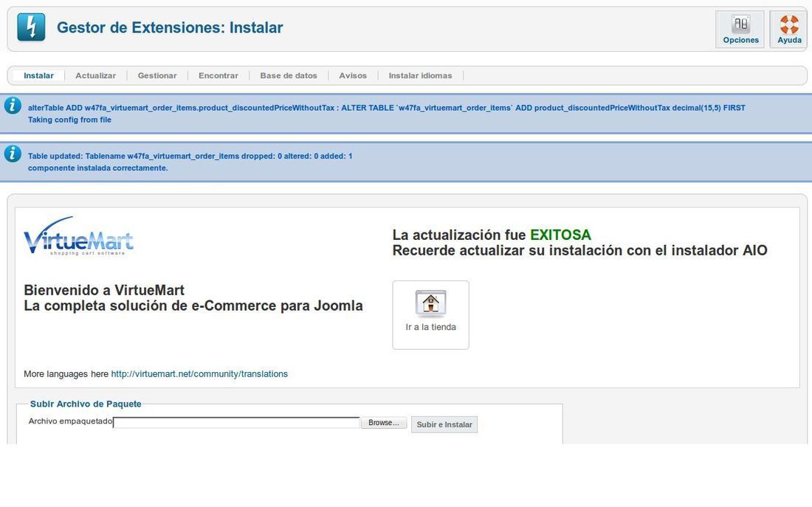Image resolution: width=812 pixels, height=507 pixels.
Task: Click the info icon beside alterTable message
Action: click(x=13, y=105)
